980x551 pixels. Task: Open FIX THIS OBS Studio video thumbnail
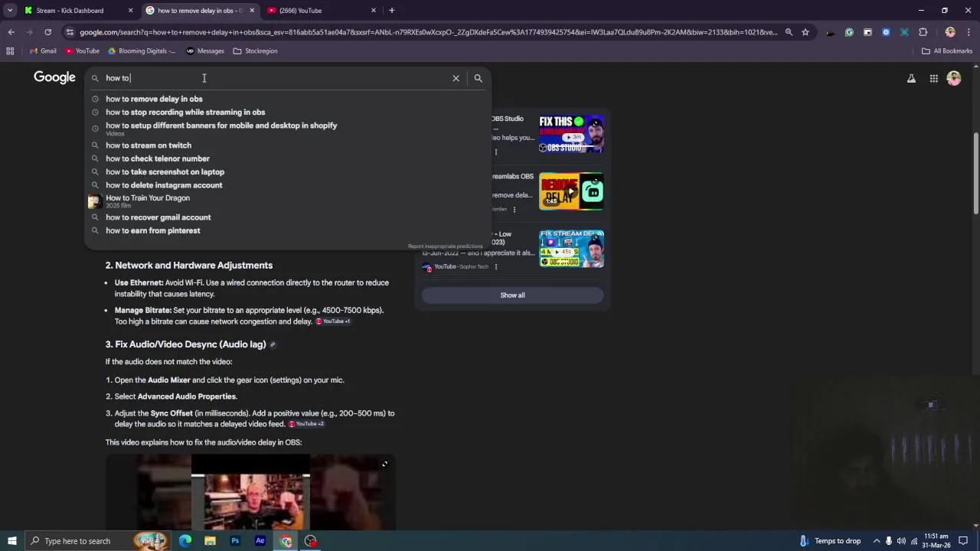(x=571, y=134)
